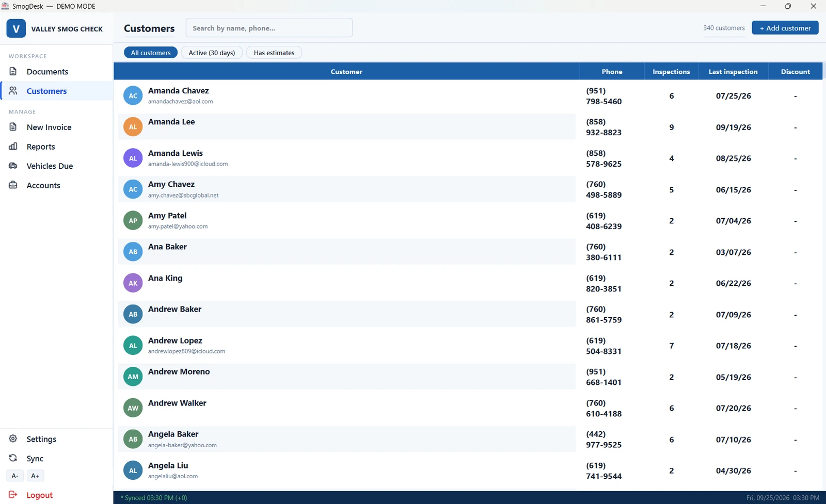Click Amy Patel's last inspection date 07/04/26
The height and width of the screenshot is (504, 826).
(733, 221)
